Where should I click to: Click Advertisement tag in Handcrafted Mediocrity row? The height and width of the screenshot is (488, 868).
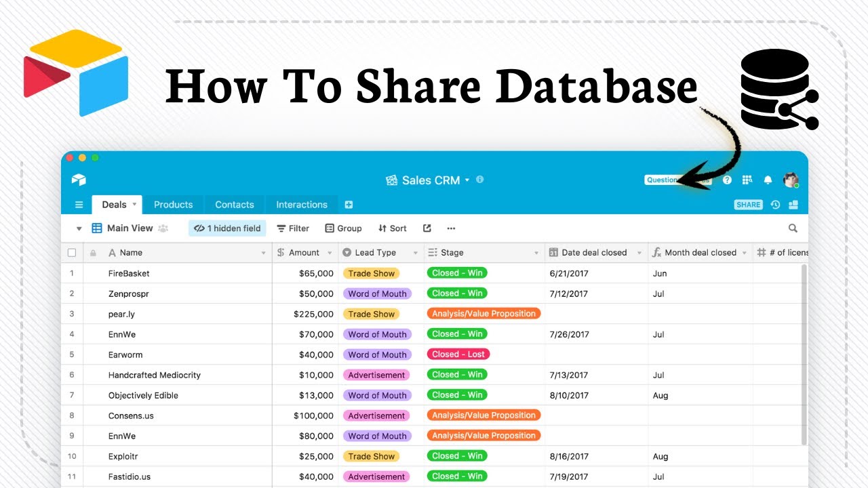(376, 375)
